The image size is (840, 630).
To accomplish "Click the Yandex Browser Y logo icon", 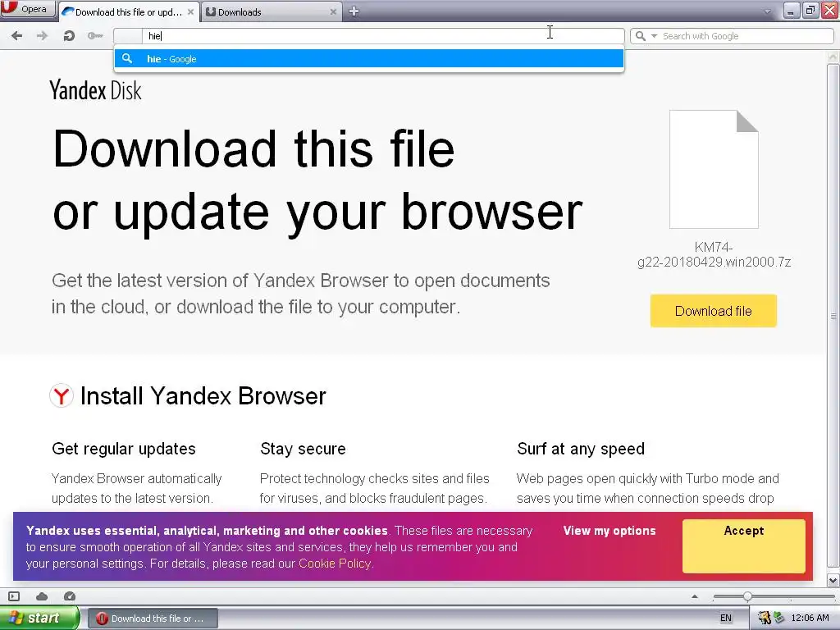I will click(x=61, y=396).
